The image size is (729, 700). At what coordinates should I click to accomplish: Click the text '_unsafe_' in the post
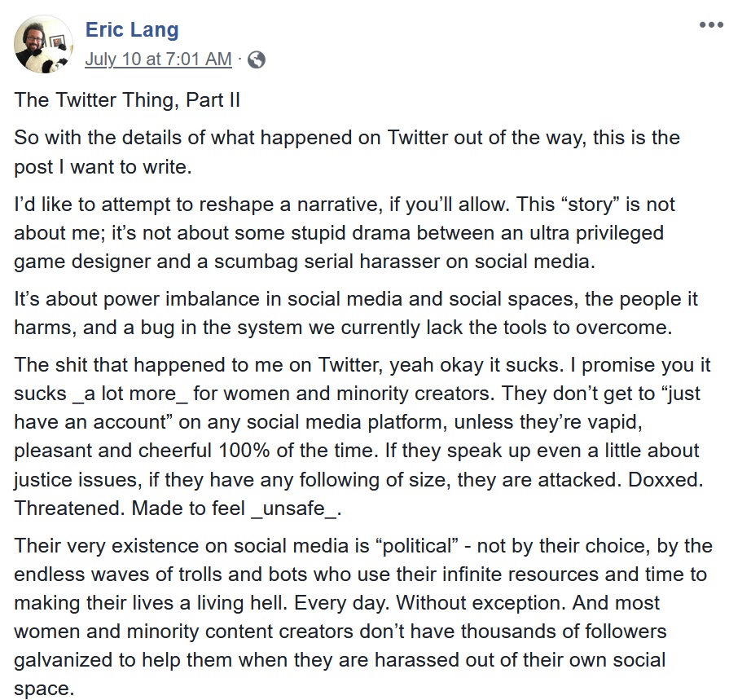(x=293, y=508)
